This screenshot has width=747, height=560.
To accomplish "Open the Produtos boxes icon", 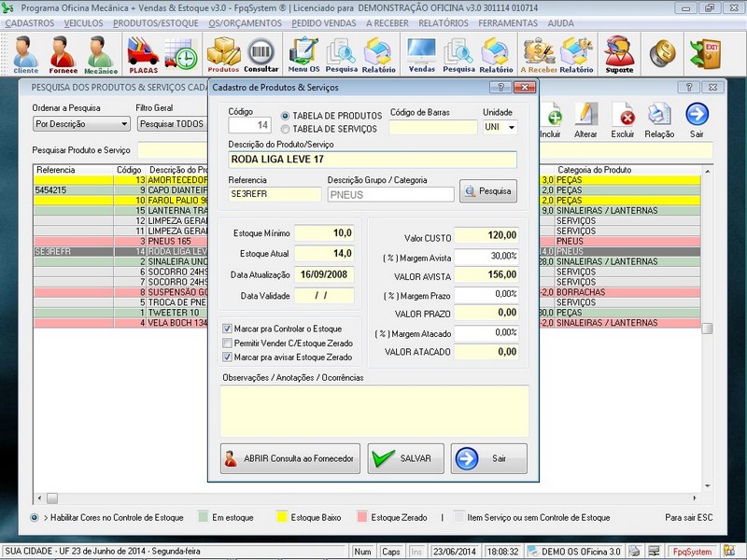I will point(223,54).
